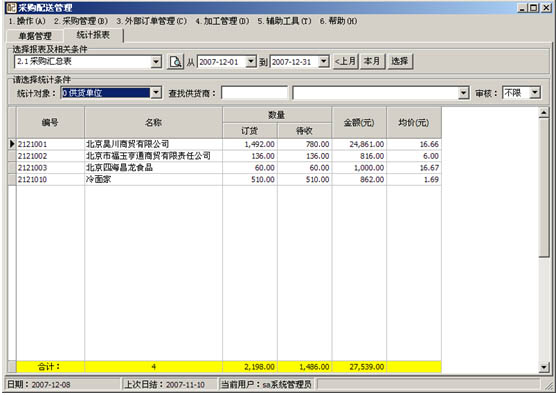Click the pending quantity cell 780.00
Viewport: 556px width, 395px height.
coord(305,144)
